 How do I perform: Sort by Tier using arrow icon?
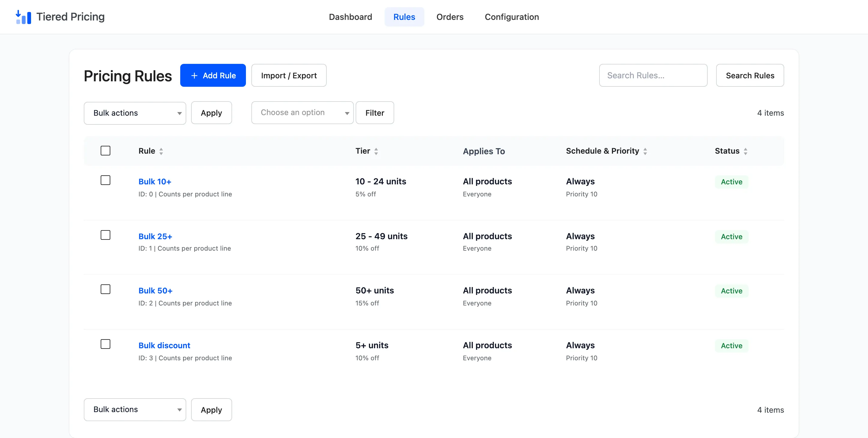376,151
